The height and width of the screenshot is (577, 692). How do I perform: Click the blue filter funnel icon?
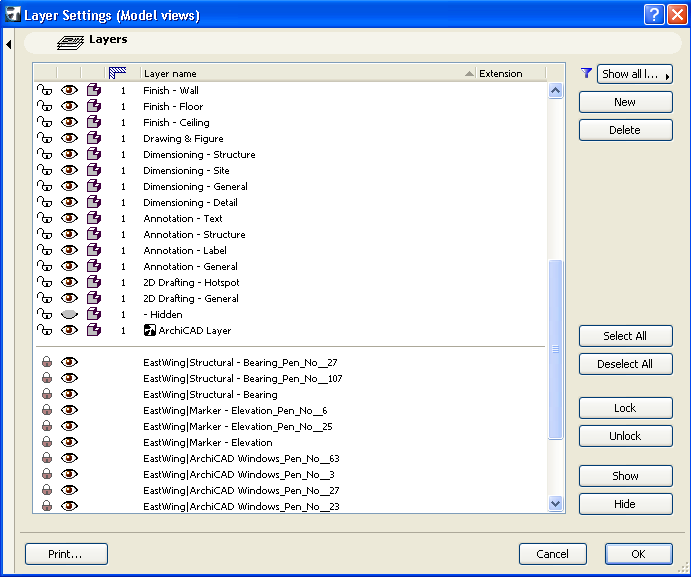[587, 73]
